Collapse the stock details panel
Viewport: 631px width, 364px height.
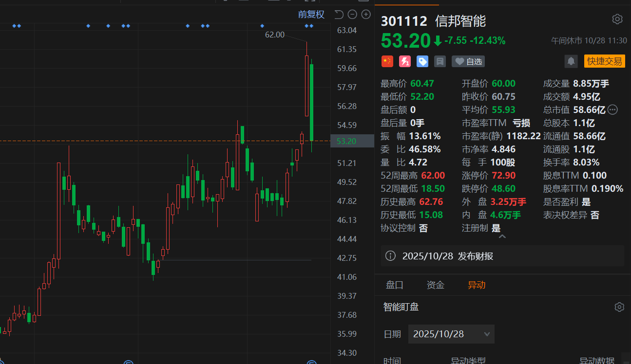502,237
